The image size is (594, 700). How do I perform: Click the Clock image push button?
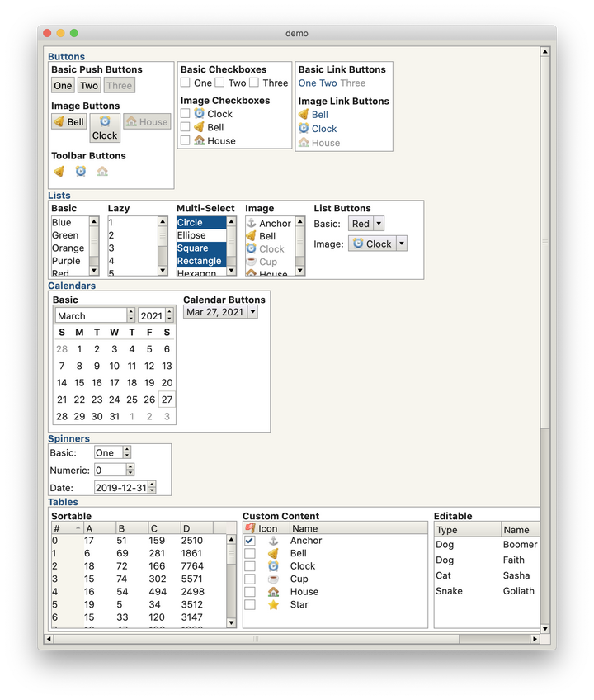(x=105, y=128)
